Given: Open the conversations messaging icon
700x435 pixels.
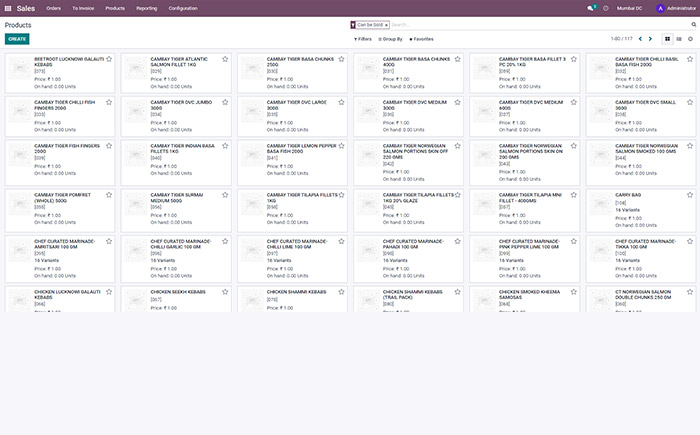Looking at the screenshot, I should (x=592, y=8).
